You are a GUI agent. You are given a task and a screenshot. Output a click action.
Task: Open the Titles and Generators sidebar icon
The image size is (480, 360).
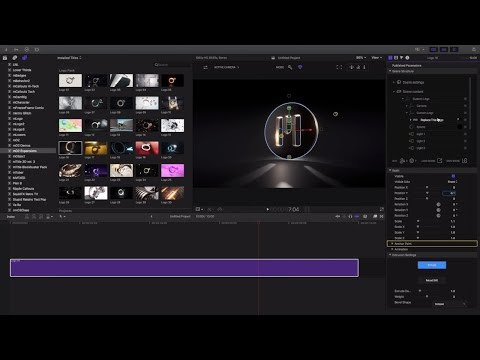[24, 58]
